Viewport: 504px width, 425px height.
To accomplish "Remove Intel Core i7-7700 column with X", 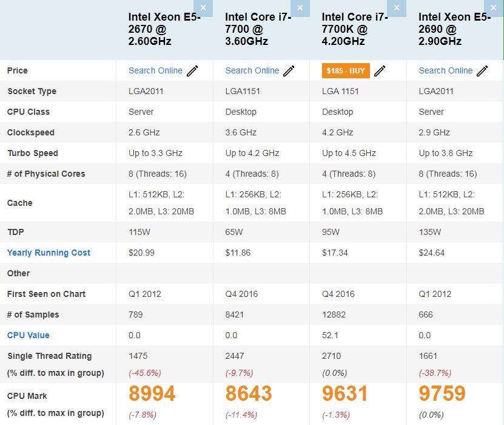I will click(300, 8).
